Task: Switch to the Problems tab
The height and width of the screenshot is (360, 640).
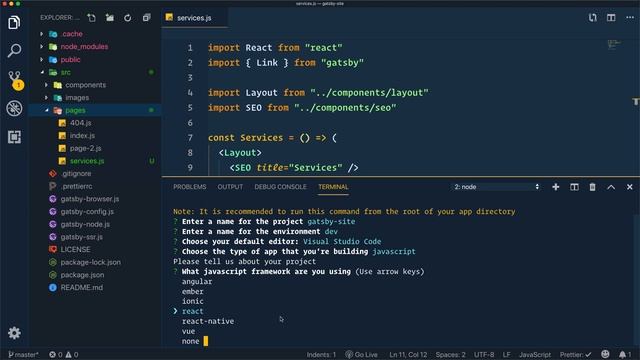Action: point(189,187)
